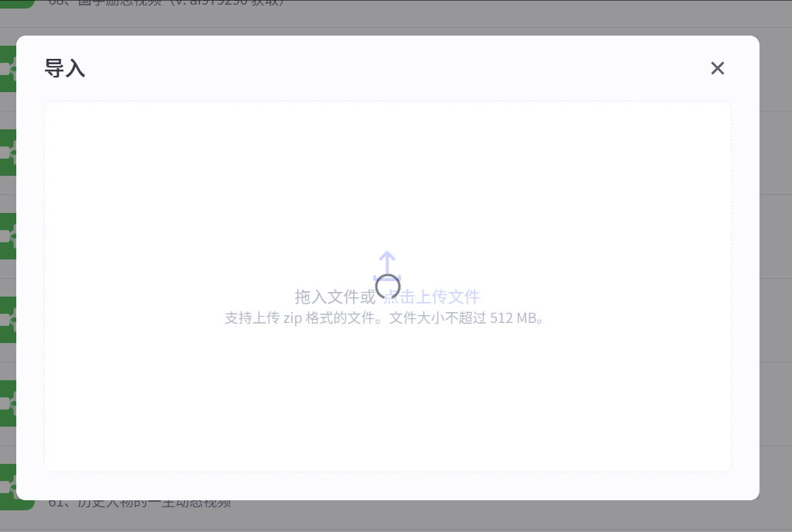Close the 导入 import dialog
792x532 pixels.
pyautogui.click(x=717, y=68)
